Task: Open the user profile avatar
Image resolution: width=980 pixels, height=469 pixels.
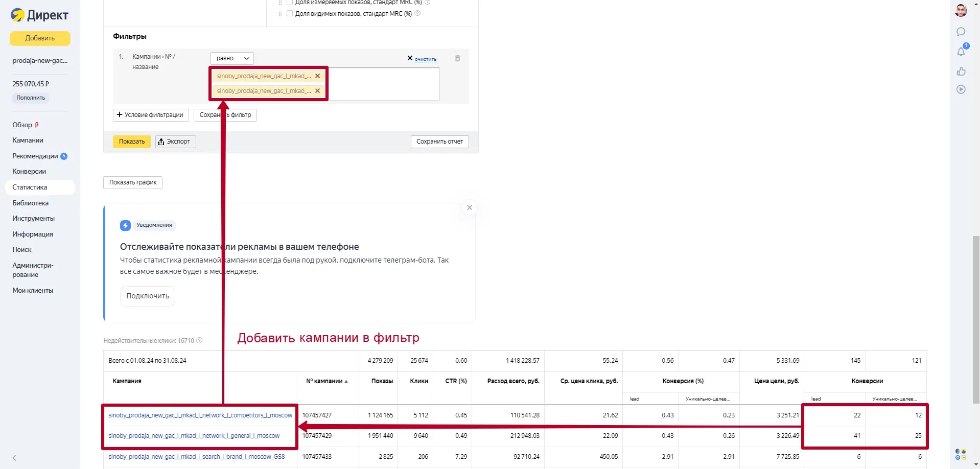Action: 961,10
